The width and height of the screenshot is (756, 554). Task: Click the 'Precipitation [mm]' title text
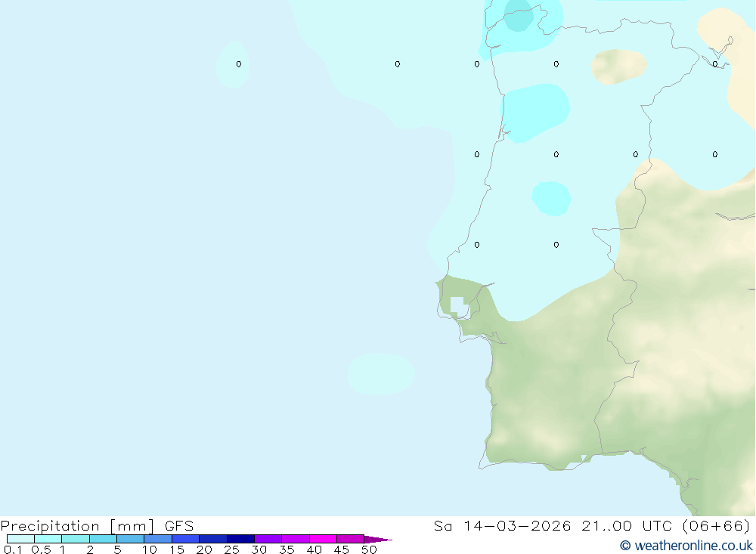[77, 525]
